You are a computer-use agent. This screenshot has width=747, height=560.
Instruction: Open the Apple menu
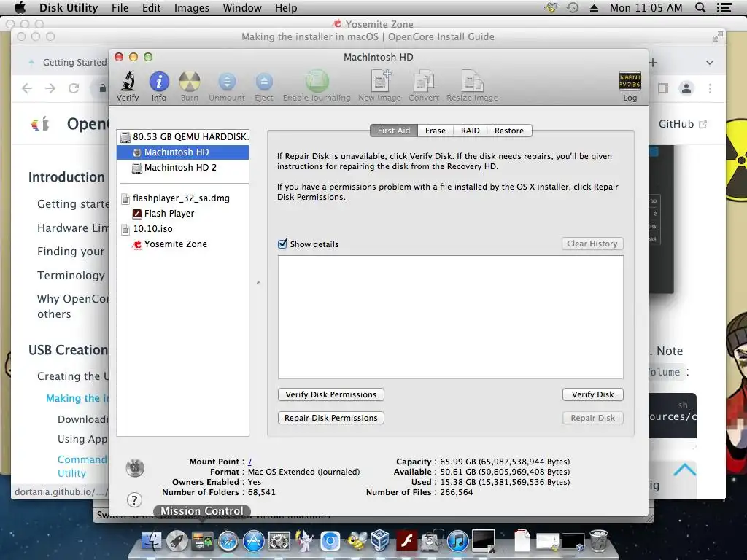click(x=20, y=7)
